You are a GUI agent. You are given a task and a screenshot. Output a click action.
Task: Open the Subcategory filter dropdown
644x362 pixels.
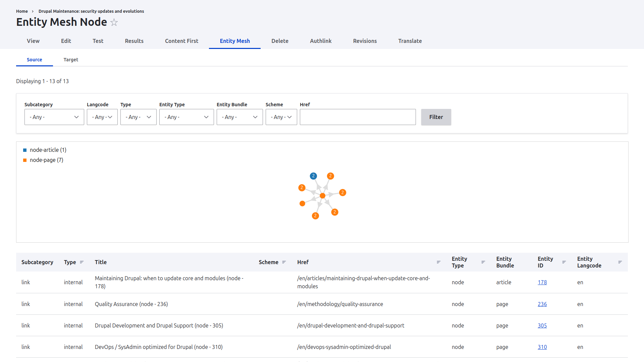click(x=54, y=117)
